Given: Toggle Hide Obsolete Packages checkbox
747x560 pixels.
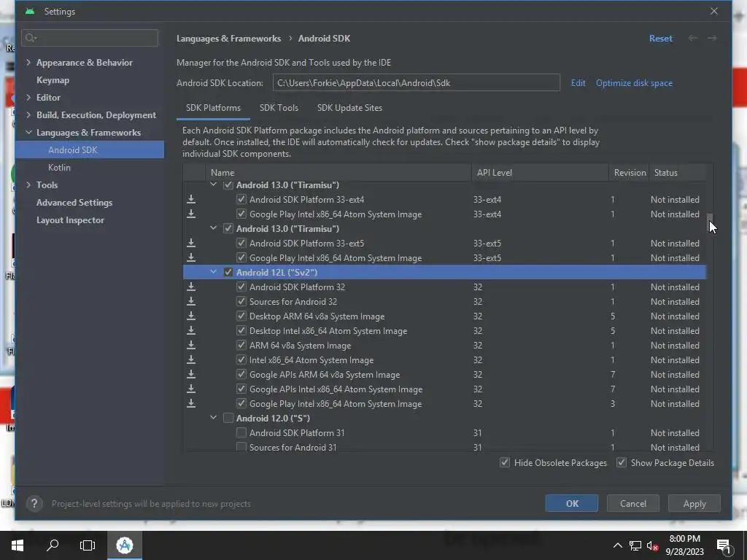Looking at the screenshot, I should point(505,462).
